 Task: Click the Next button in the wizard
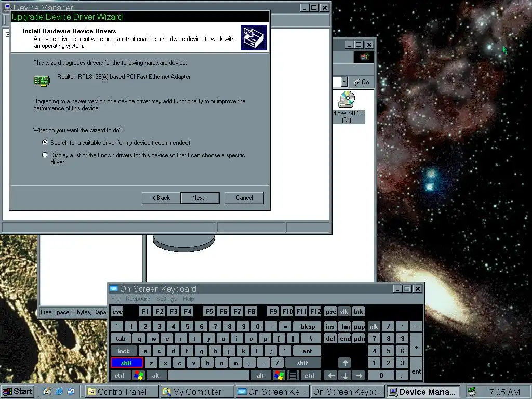click(200, 198)
